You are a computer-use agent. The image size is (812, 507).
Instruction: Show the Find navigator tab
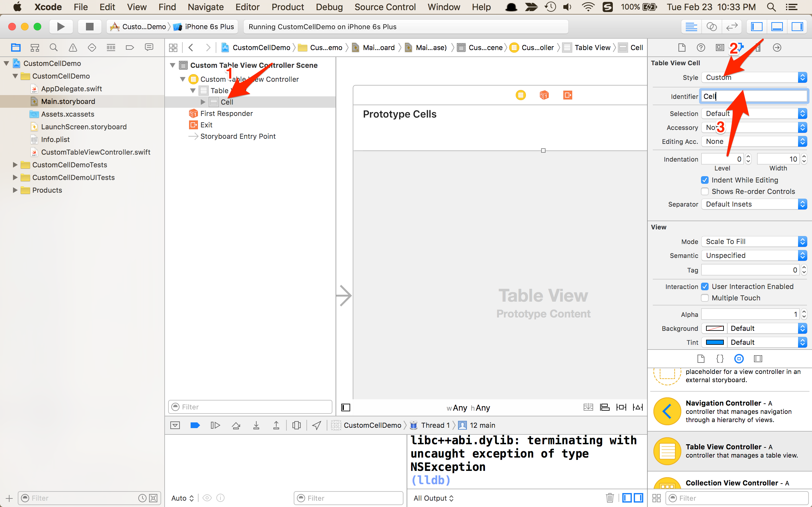[x=54, y=48]
